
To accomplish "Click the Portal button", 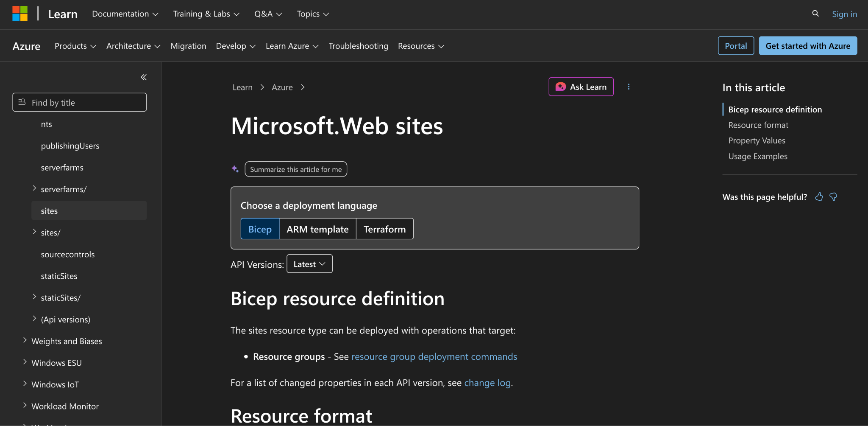I will tap(736, 46).
